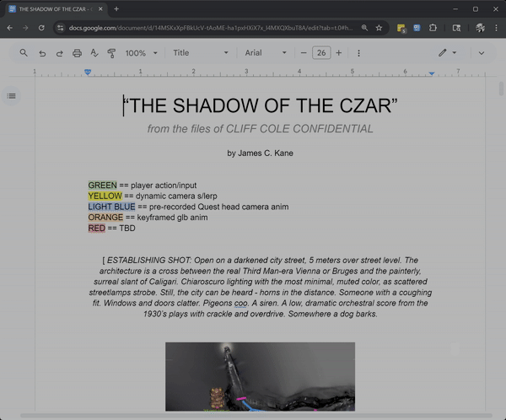Undo the last edit
The height and width of the screenshot is (420, 506).
[42, 53]
